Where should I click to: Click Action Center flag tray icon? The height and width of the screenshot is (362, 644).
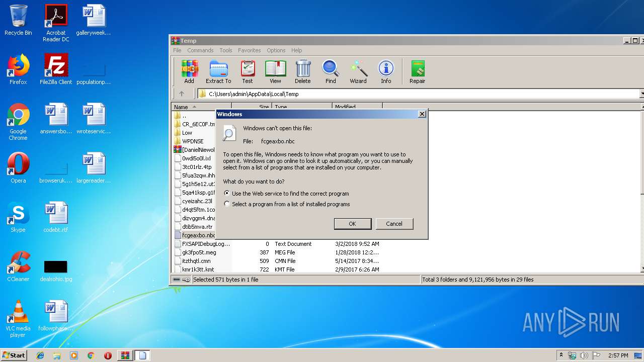pos(596,355)
